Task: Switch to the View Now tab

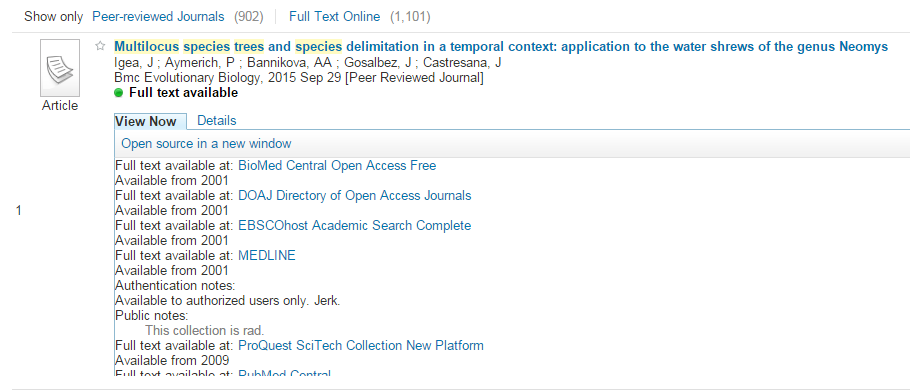Action: point(146,121)
